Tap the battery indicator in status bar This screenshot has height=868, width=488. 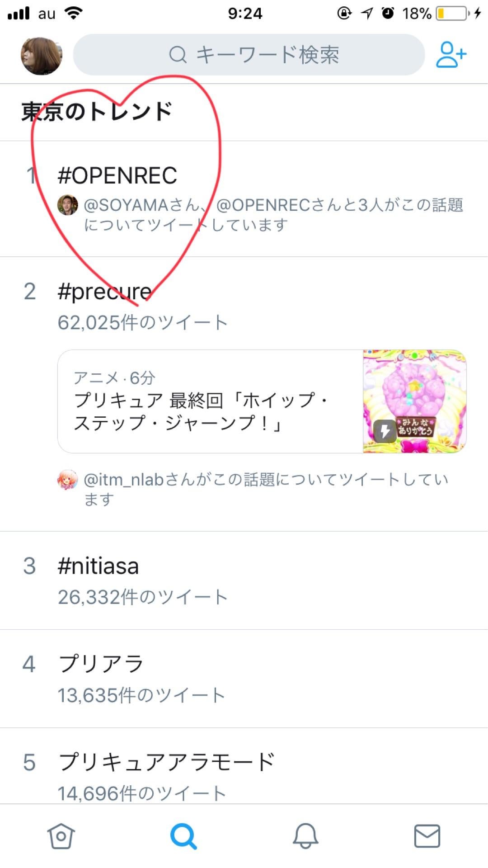coord(452,14)
